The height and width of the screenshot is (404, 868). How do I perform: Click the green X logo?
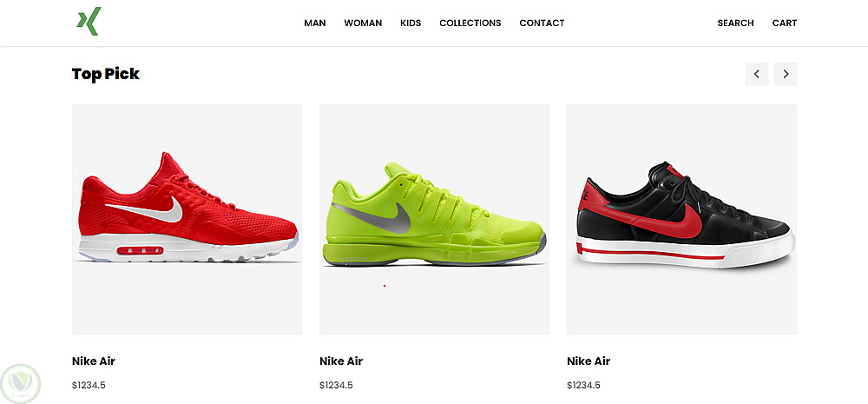89,22
